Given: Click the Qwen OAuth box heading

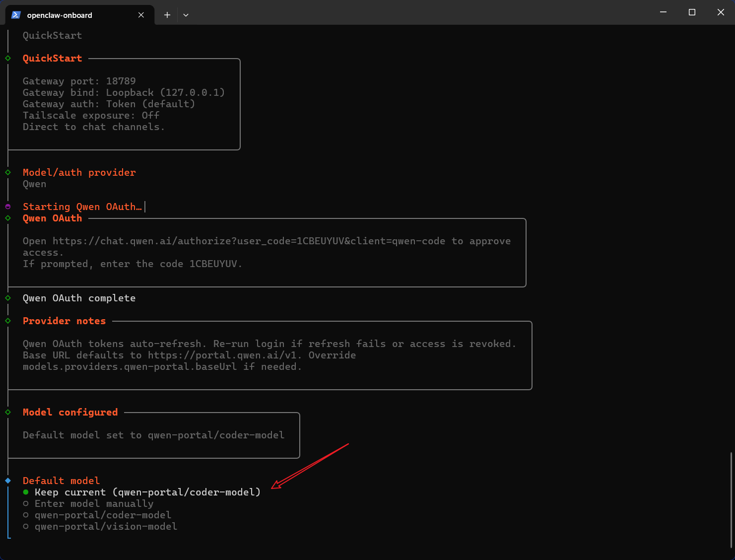Looking at the screenshot, I should pos(52,218).
